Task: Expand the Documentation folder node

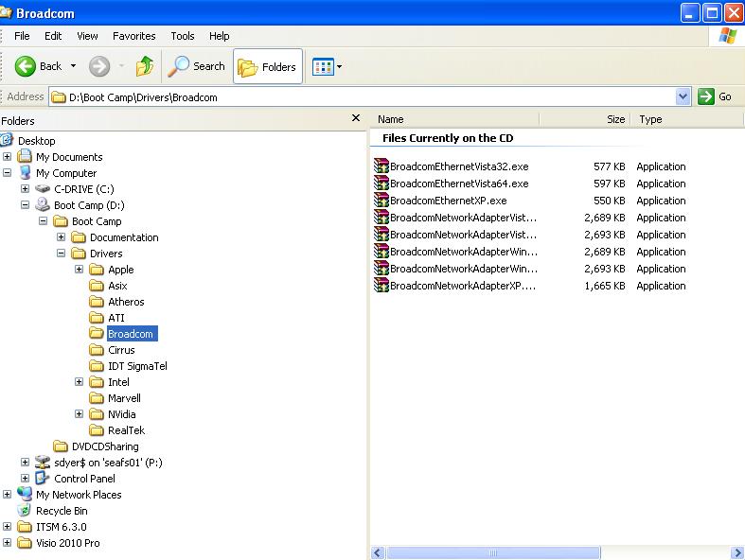Action: pos(61,237)
